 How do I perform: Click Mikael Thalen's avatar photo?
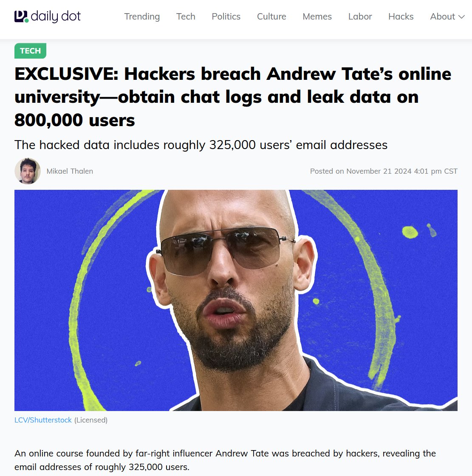(x=28, y=171)
